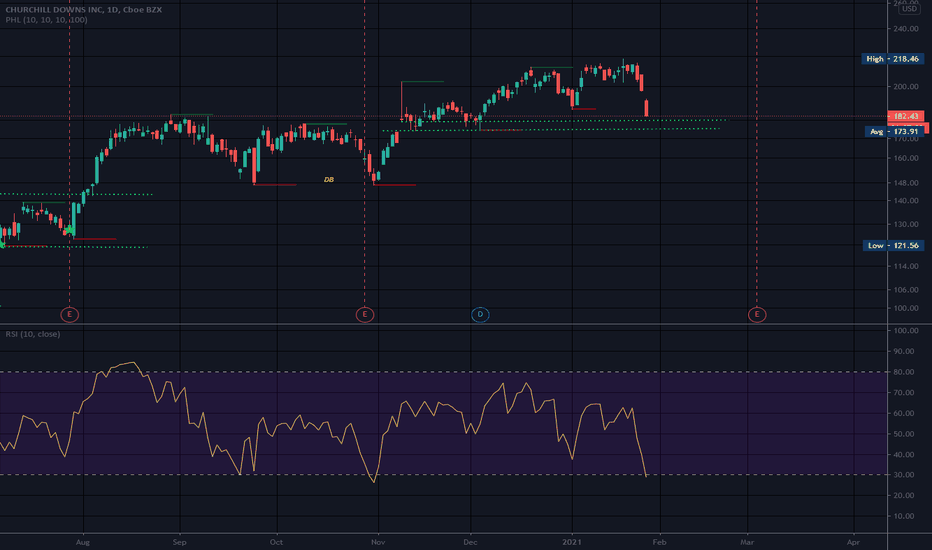Viewport: 932px width, 550px height.
Task: Click 70.00 on the RSI scale
Action: click(x=903, y=393)
